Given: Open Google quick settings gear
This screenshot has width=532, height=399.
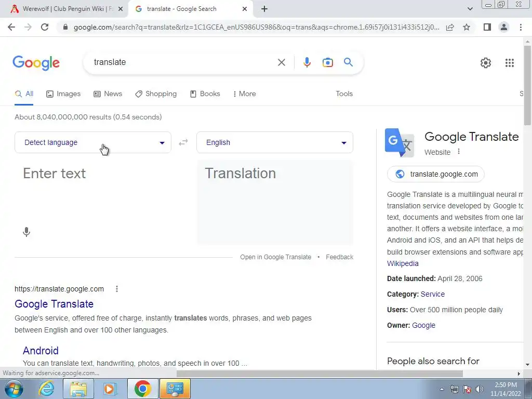Looking at the screenshot, I should point(486,63).
